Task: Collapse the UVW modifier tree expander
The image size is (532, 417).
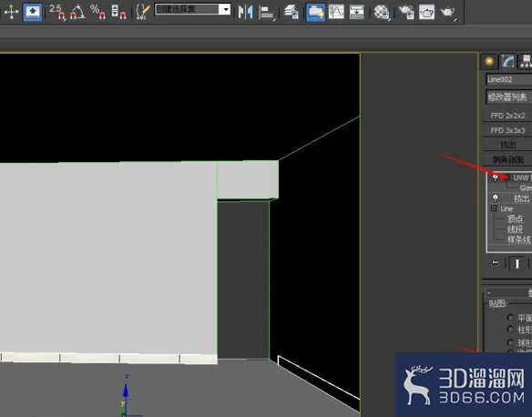Action: point(506,178)
